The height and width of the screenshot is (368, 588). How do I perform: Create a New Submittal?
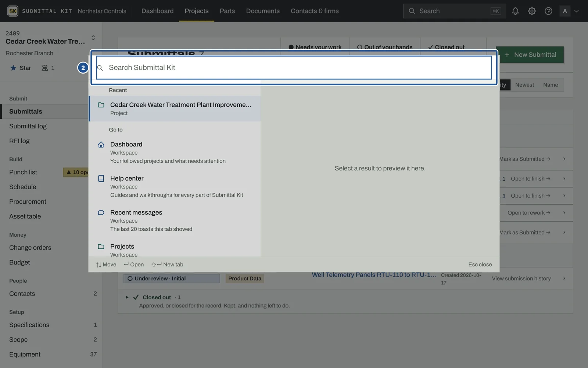tap(530, 55)
